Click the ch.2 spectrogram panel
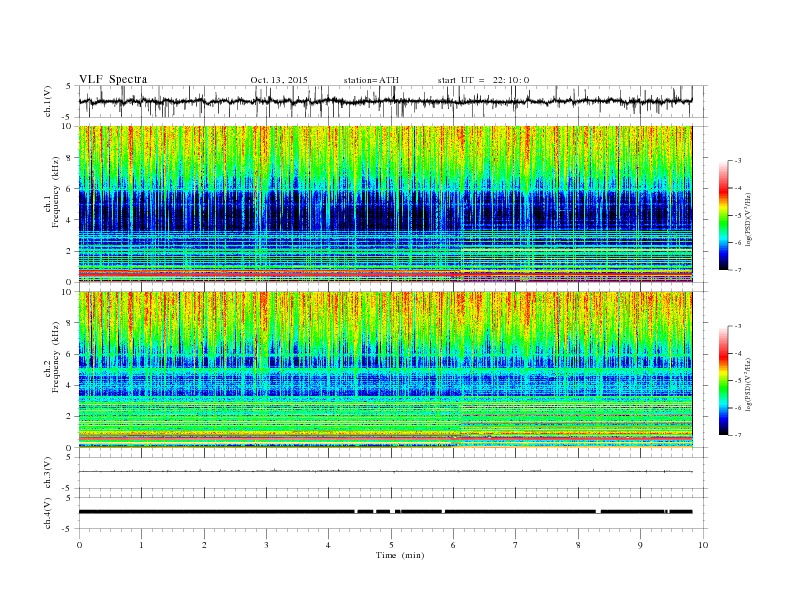Viewport: 792px width, 612px height. click(x=385, y=369)
